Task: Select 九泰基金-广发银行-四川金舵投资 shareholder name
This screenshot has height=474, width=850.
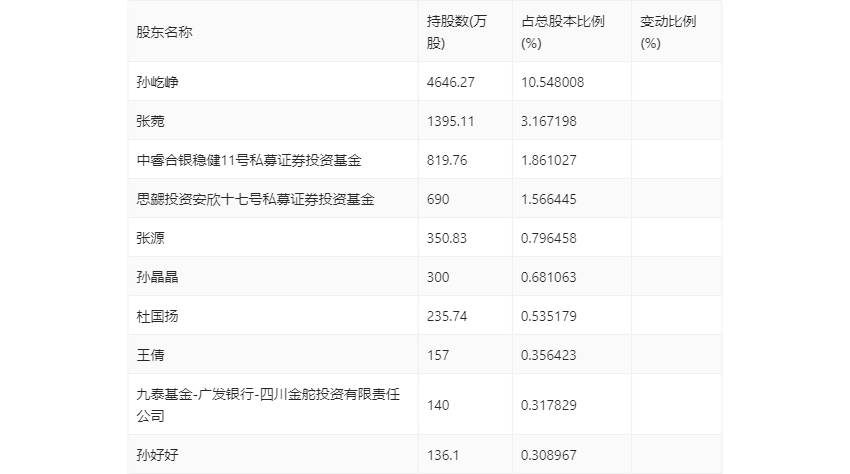Action: (268, 405)
